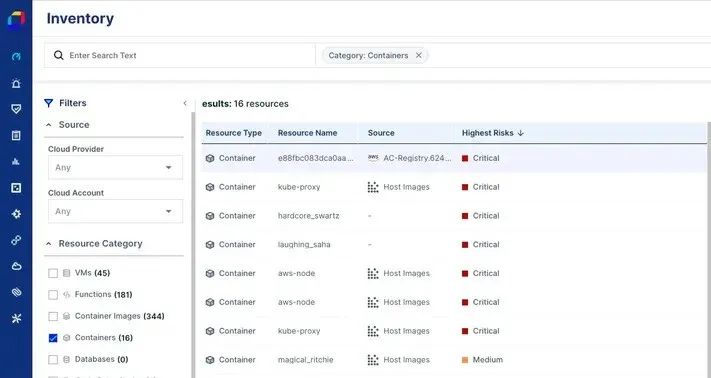Click the container cube icon in e88fbc083dca0aa row
Viewport: 711px width, 378px height.
click(209, 158)
